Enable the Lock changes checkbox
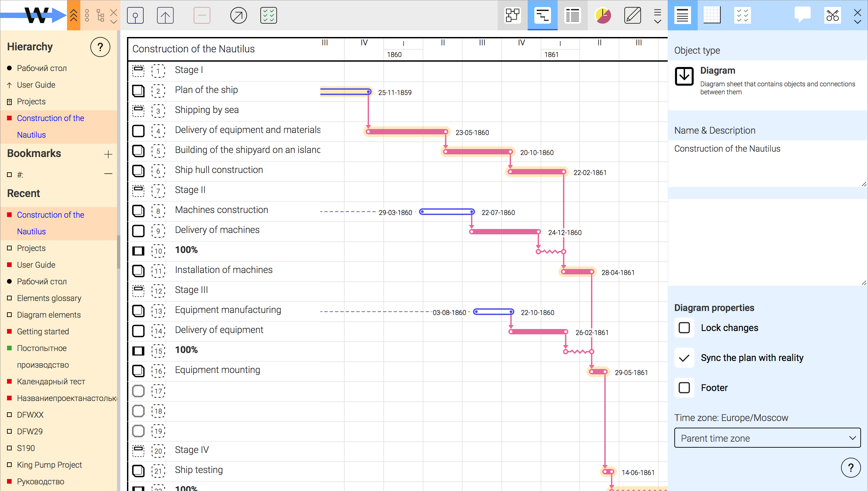The height and width of the screenshot is (491, 868). [x=684, y=328]
